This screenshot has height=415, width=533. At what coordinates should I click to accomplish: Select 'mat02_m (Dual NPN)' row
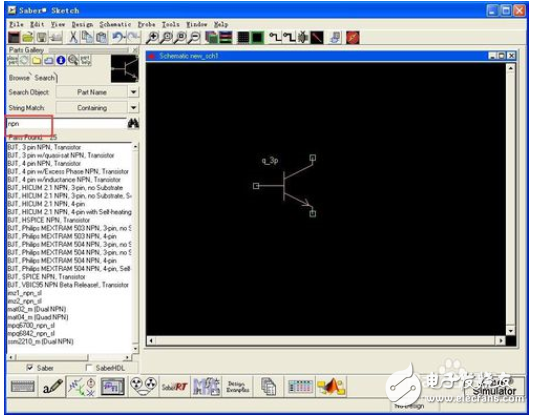(x=69, y=309)
